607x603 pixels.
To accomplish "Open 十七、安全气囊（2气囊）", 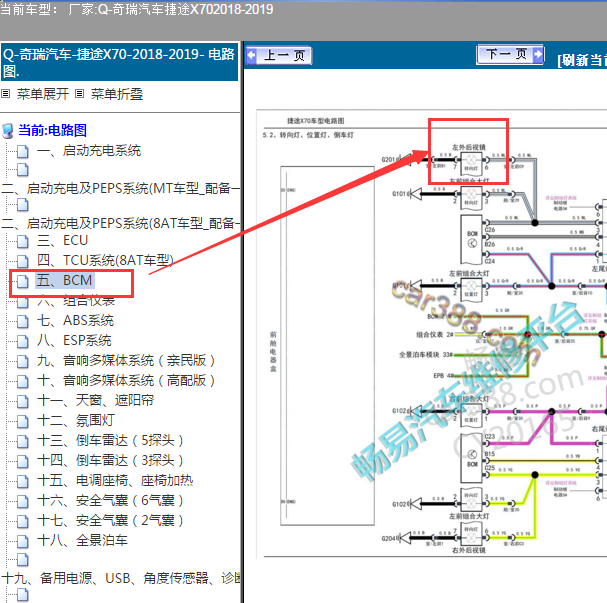I will click(110, 520).
